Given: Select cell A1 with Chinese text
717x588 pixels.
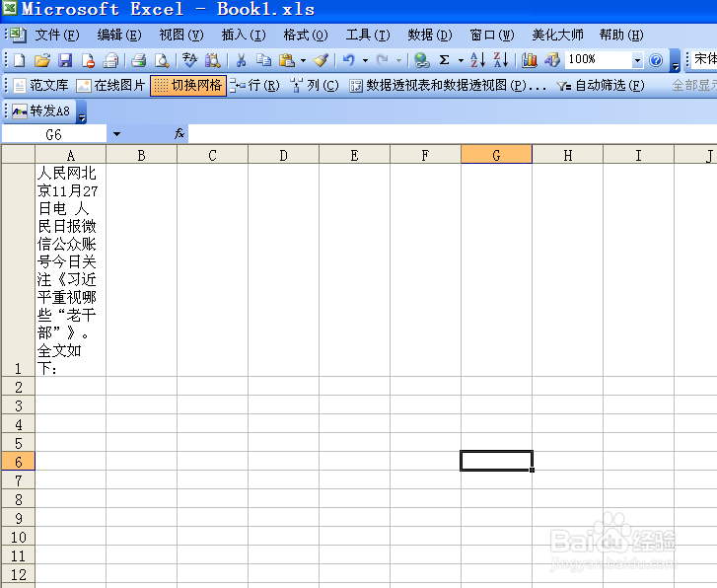Looking at the screenshot, I should 70,270.
